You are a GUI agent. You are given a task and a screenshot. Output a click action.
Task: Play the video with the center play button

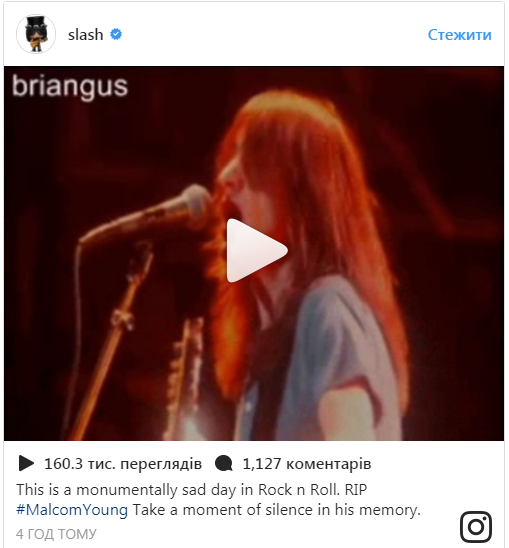pyautogui.click(x=257, y=251)
